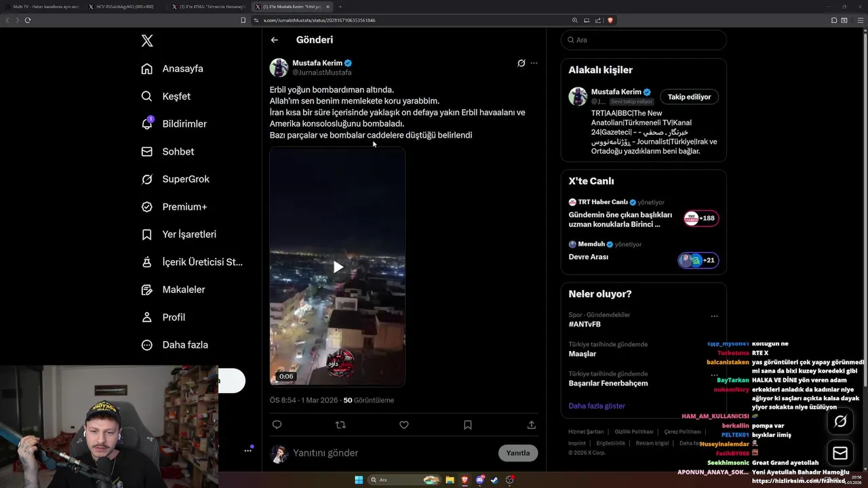The width and height of the screenshot is (868, 488).
Task: Open Profil page
Action: pos(163,317)
